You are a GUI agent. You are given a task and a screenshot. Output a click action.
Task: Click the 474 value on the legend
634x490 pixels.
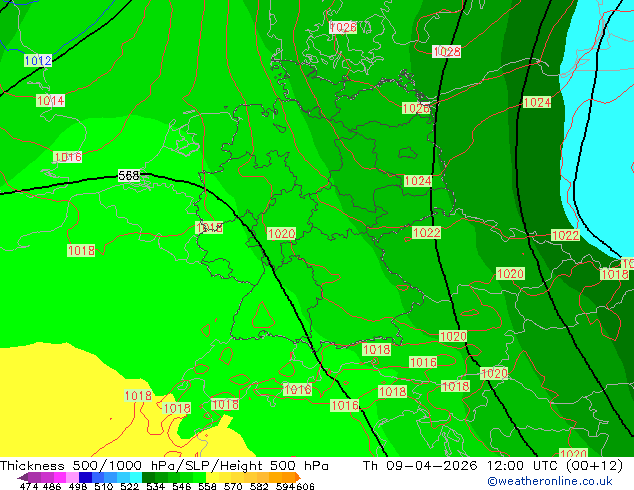tap(29, 486)
